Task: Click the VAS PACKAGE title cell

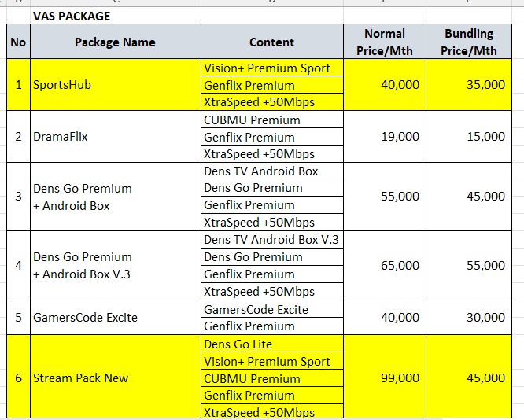Action: [71, 16]
